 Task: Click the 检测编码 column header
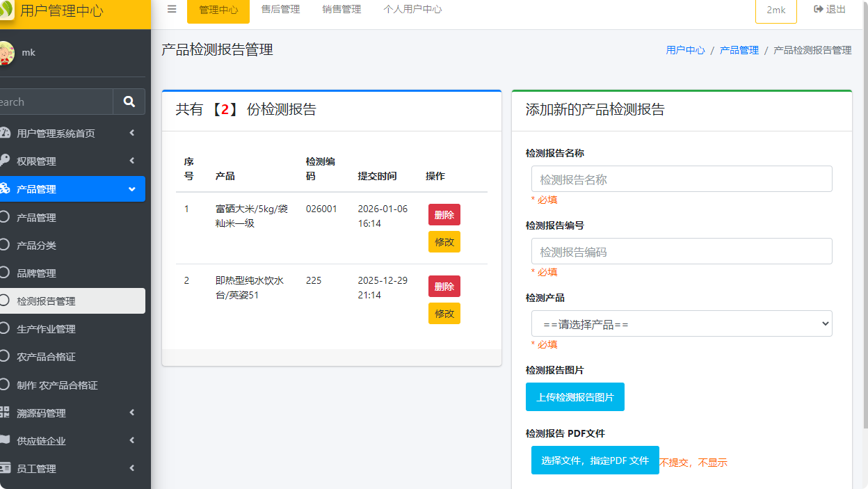point(321,168)
